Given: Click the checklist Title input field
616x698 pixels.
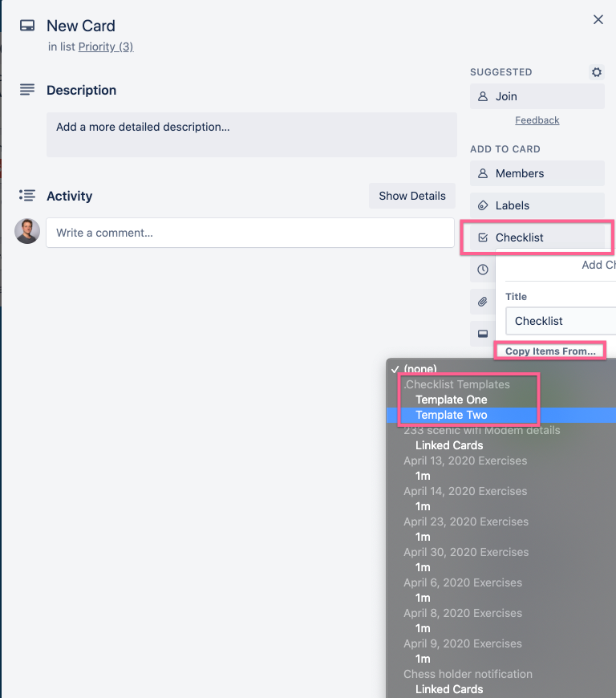Looking at the screenshot, I should pos(561,320).
